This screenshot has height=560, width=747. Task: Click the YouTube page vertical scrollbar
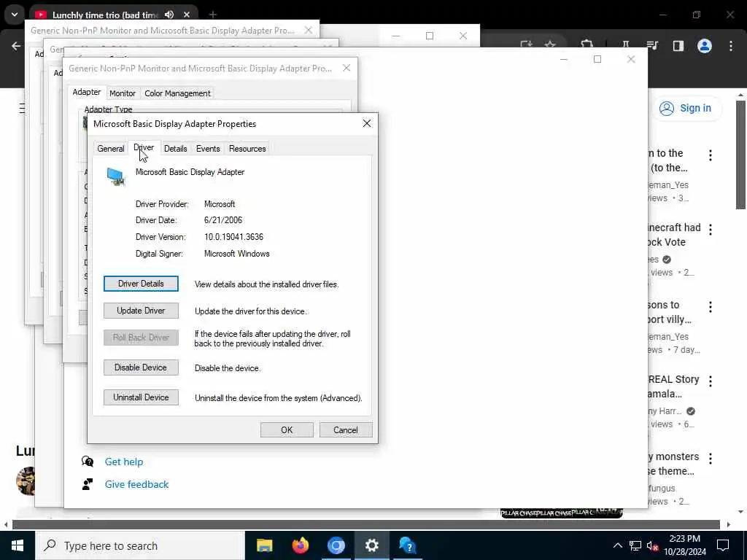[740, 155]
